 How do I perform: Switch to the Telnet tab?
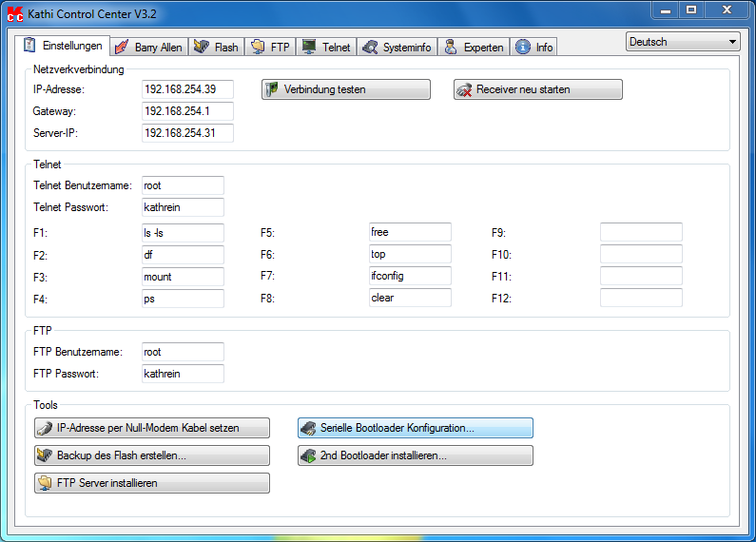pyautogui.click(x=326, y=48)
